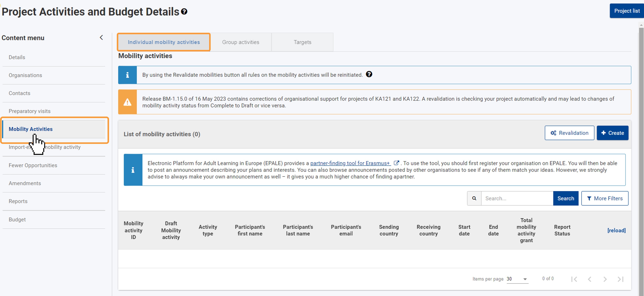Click Total mobility activity grant column header
This screenshot has width=644, height=296.
(x=526, y=230)
